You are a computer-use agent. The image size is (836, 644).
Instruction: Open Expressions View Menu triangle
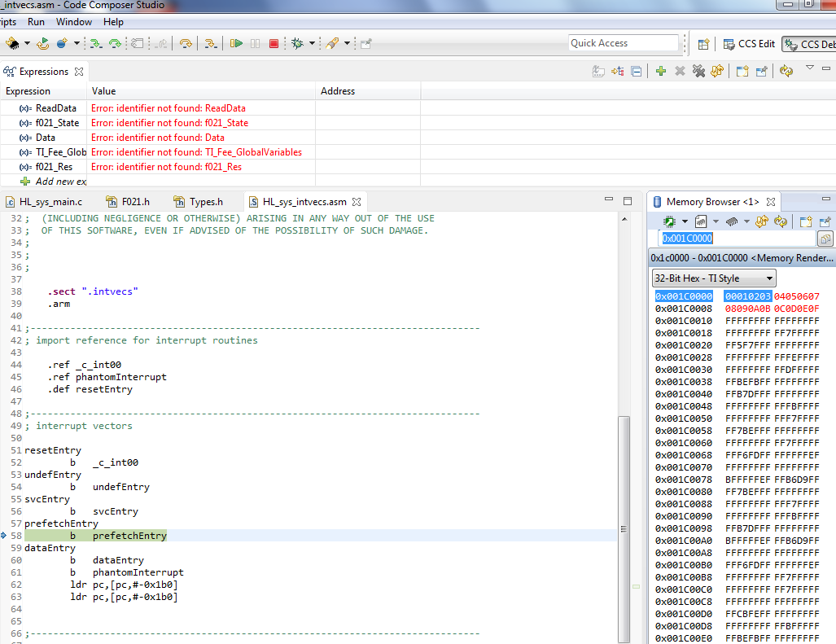click(810, 68)
